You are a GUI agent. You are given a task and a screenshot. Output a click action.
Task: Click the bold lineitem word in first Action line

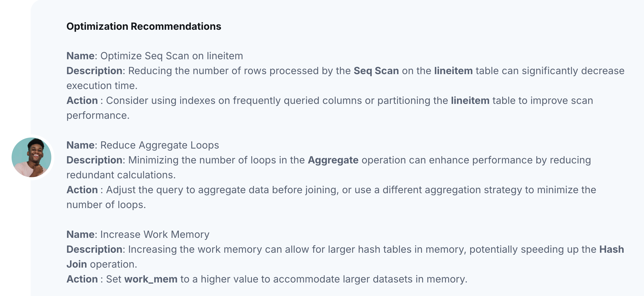pos(470,101)
